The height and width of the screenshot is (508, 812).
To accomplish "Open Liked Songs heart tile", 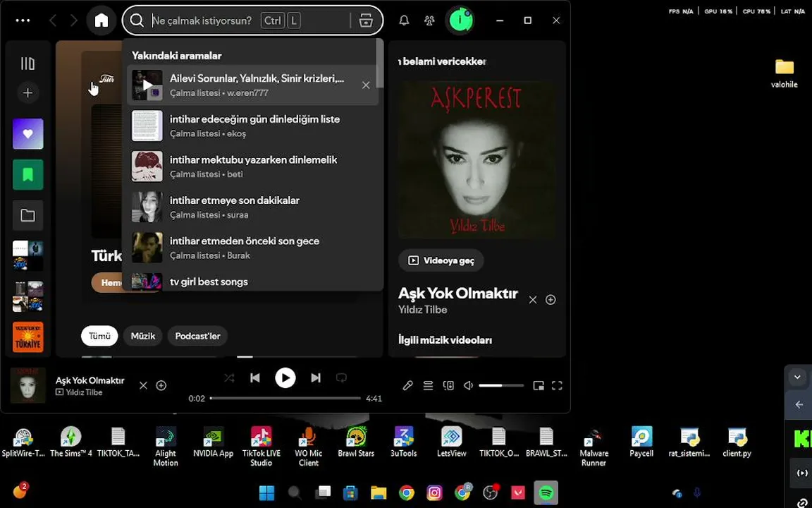I will click(28, 134).
